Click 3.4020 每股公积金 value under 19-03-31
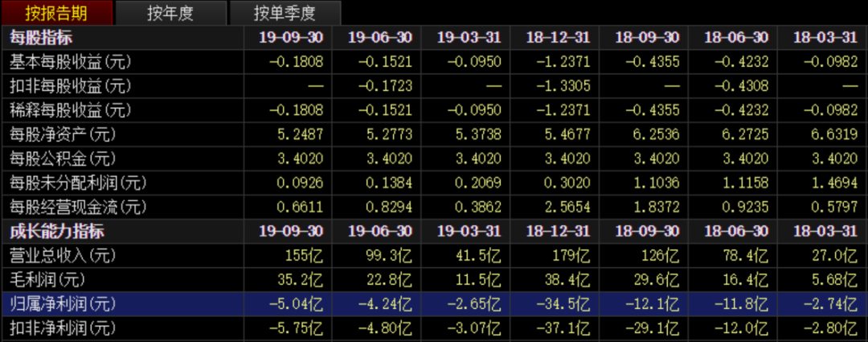Viewport: 868px width, 342px height. (x=478, y=159)
